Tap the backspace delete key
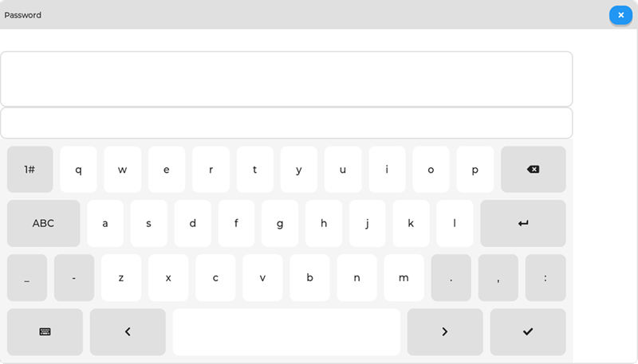The height and width of the screenshot is (364, 638). pyautogui.click(x=533, y=170)
